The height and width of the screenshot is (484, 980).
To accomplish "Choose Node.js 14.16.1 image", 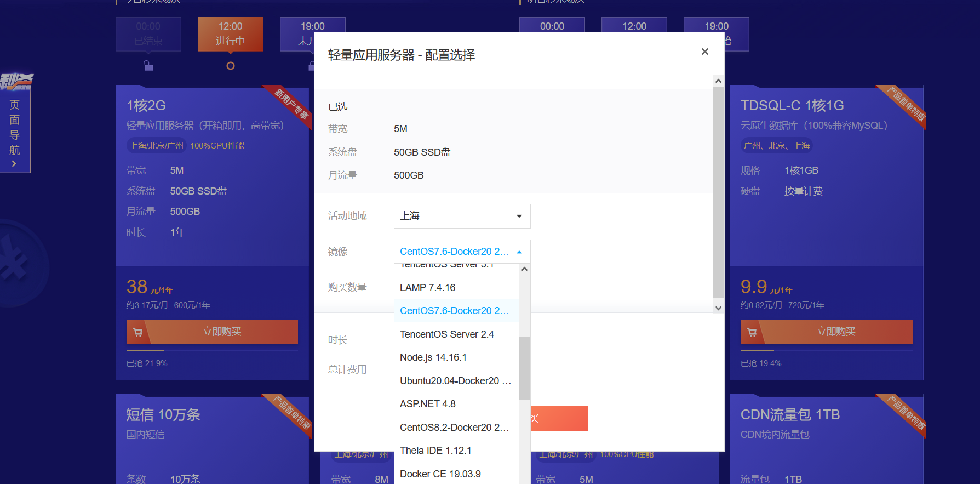I will (456, 357).
